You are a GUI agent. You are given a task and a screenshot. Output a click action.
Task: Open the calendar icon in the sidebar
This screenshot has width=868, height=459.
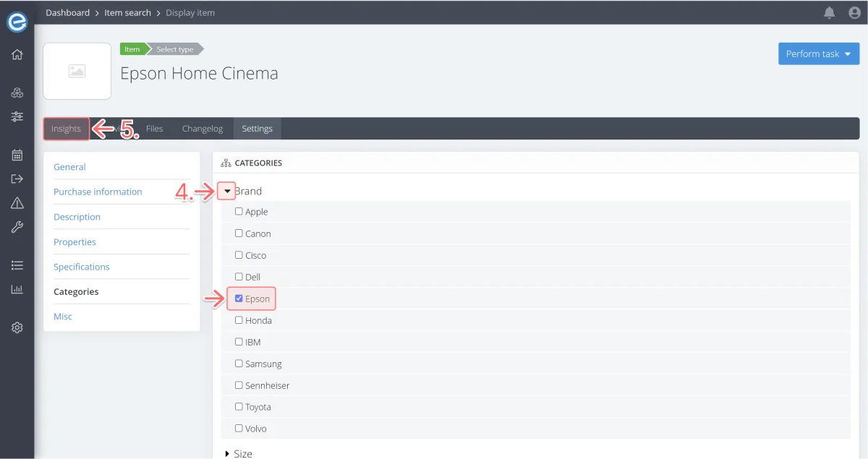point(17,155)
